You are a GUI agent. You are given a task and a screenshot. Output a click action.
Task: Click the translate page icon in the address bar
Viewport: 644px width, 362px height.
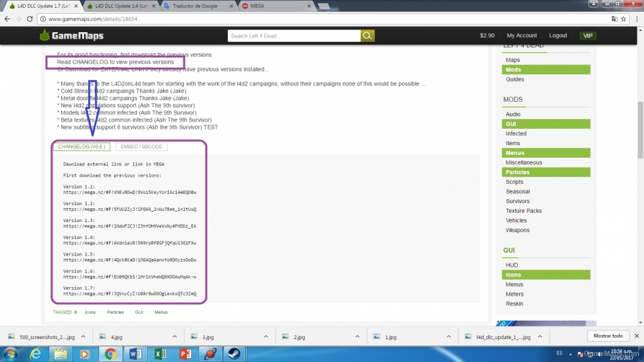[614, 19]
